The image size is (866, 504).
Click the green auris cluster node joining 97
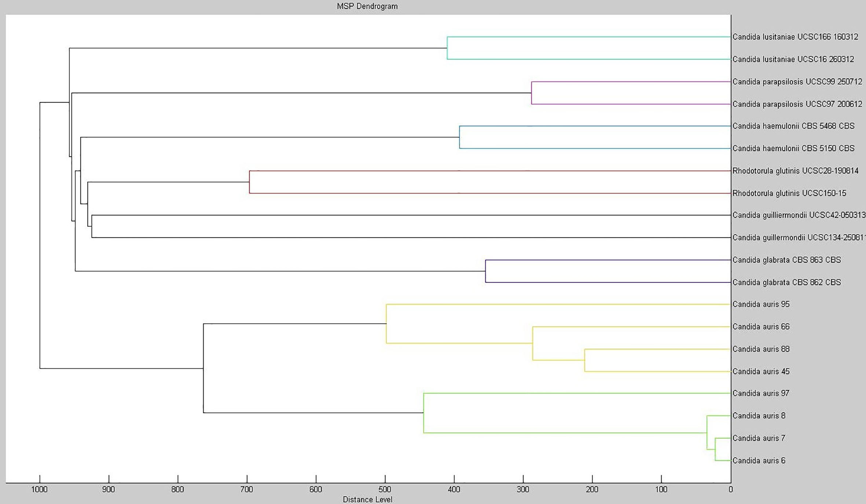[x=424, y=413]
